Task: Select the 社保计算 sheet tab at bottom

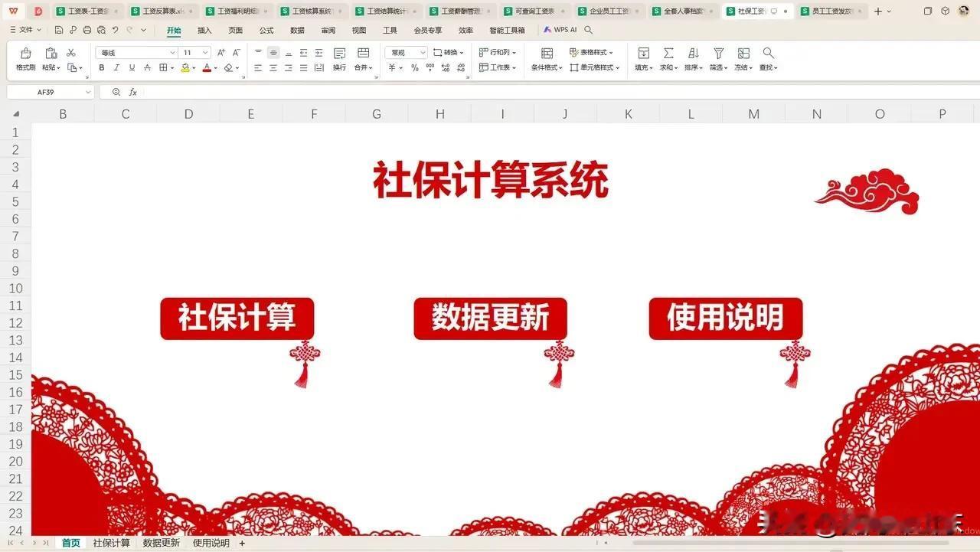Action: (x=112, y=543)
